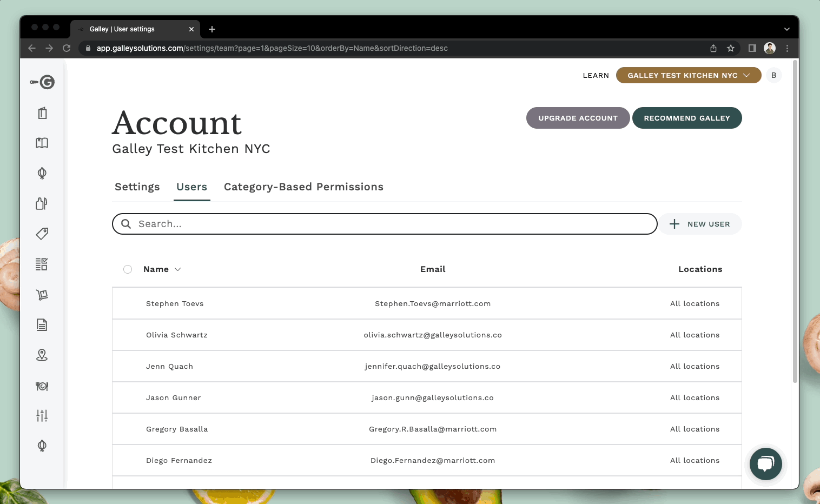This screenshot has width=820, height=504.
Task: Bookmark this page with the star icon
Action: [x=731, y=48]
